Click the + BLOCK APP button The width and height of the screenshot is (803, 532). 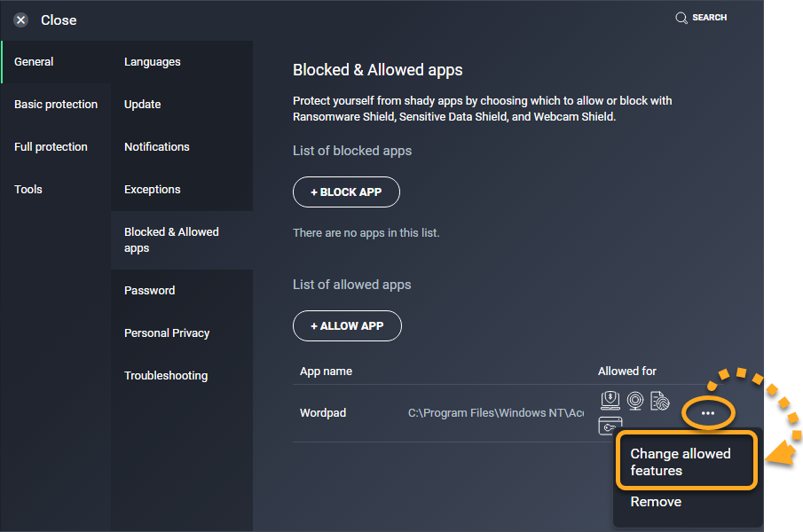pyautogui.click(x=346, y=192)
